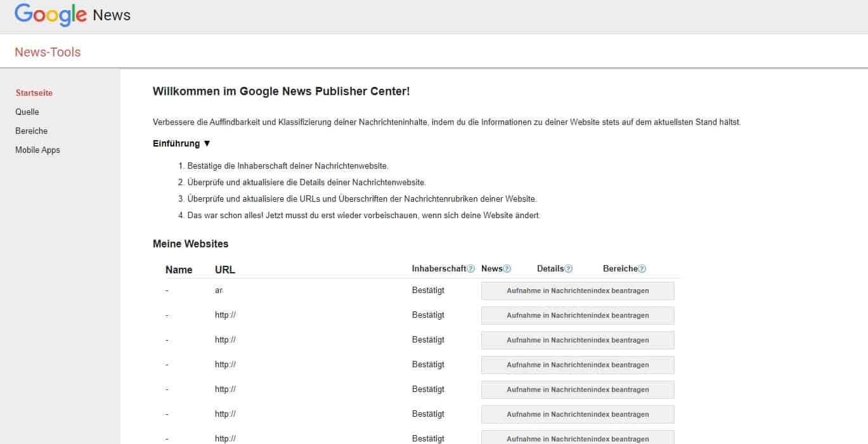Click the Bereiche column header text in table

(620, 269)
